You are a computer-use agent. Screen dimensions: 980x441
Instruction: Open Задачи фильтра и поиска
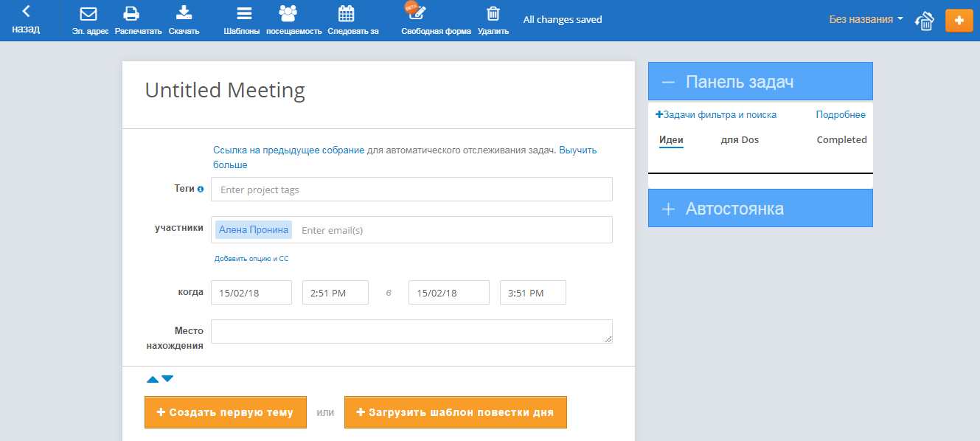coord(716,115)
